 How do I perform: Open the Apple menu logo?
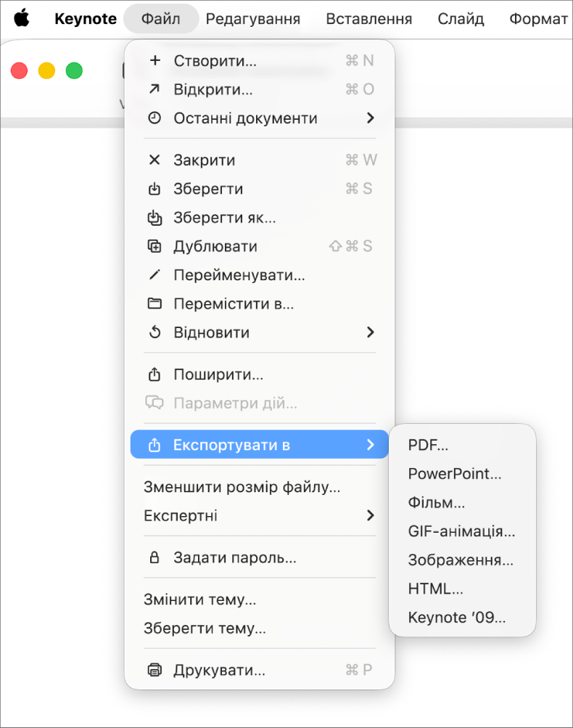pyautogui.click(x=21, y=18)
